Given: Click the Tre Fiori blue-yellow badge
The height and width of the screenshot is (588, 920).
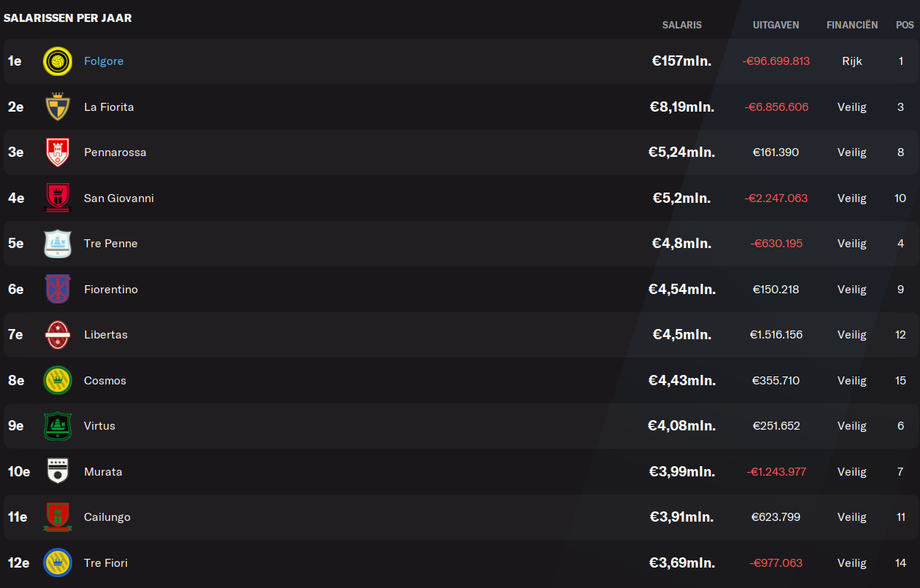Looking at the screenshot, I should pos(58,562).
